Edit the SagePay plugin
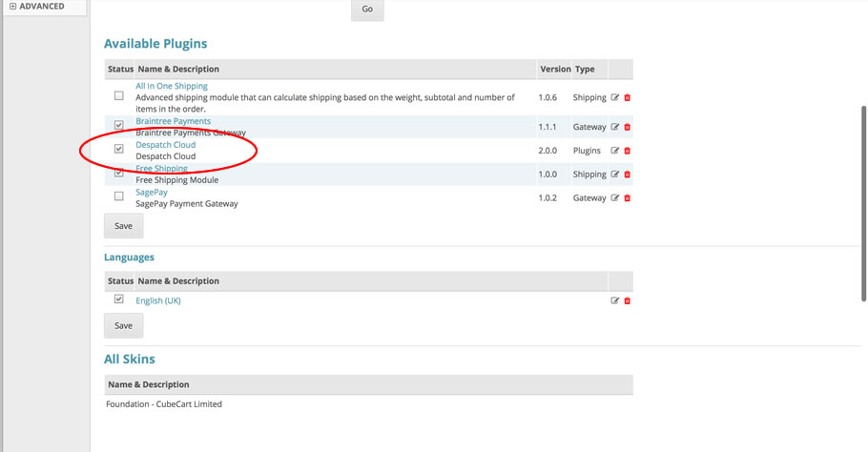Screen dimensions: 868x452 pyautogui.click(x=614, y=198)
